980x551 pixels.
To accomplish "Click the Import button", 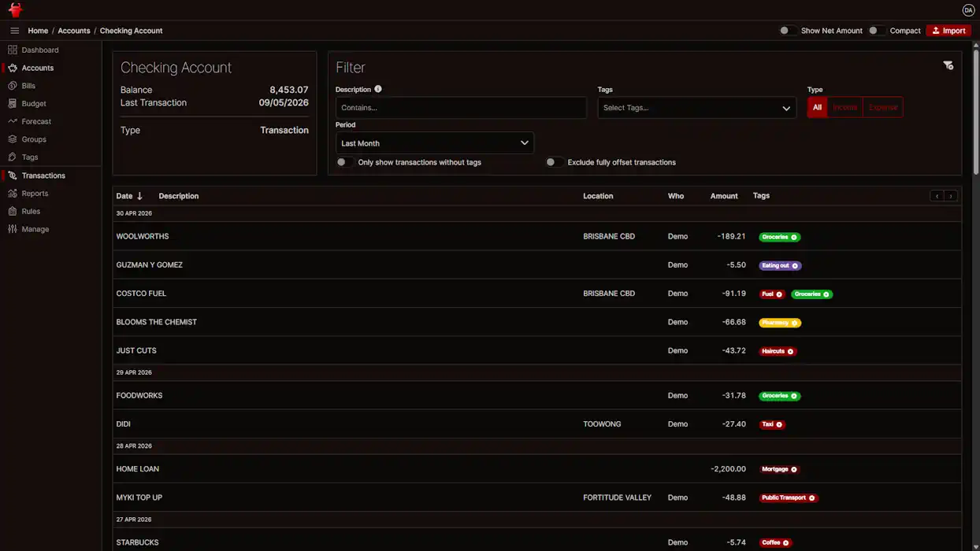I will [948, 31].
